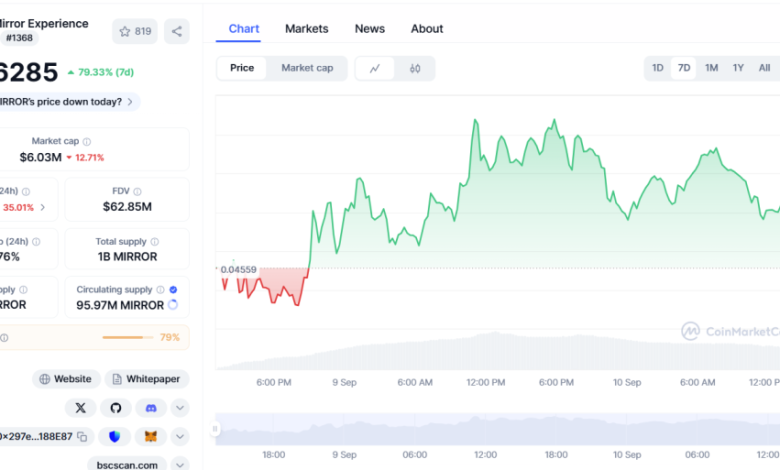Select the 1D time range
780x470 pixels.
(658, 68)
